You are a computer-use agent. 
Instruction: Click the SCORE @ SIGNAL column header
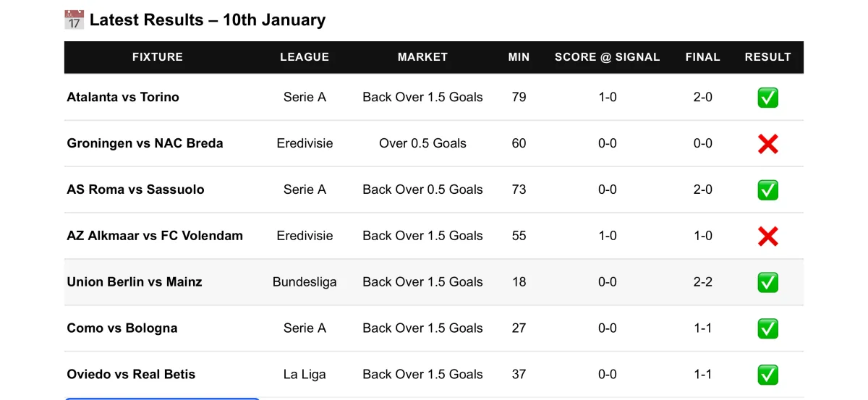click(x=607, y=57)
